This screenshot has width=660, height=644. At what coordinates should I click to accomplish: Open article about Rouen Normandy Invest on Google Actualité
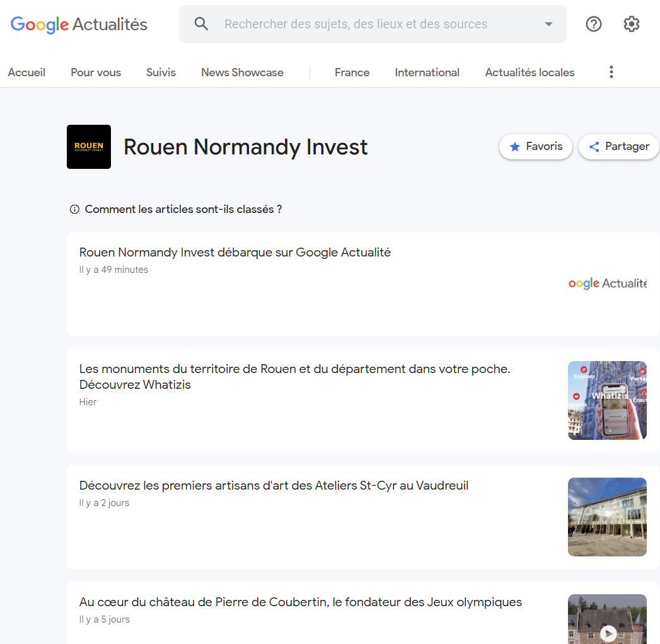coord(235,253)
